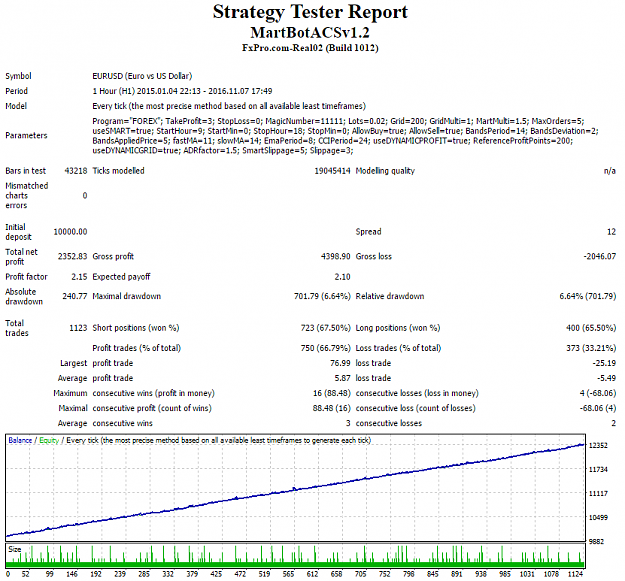Click the Short positions value 723 (67.50%)
This screenshot has width=625, height=581.
click(x=326, y=328)
